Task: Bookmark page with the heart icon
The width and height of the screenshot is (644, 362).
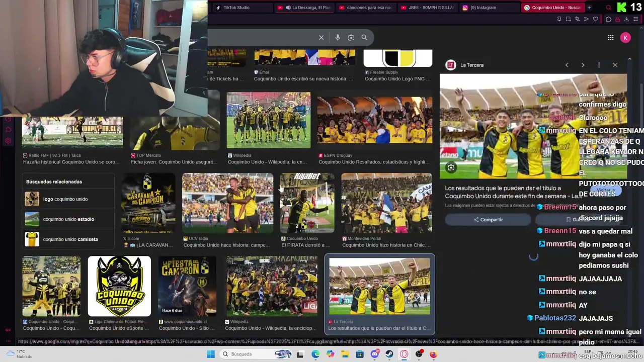Action: [596, 19]
